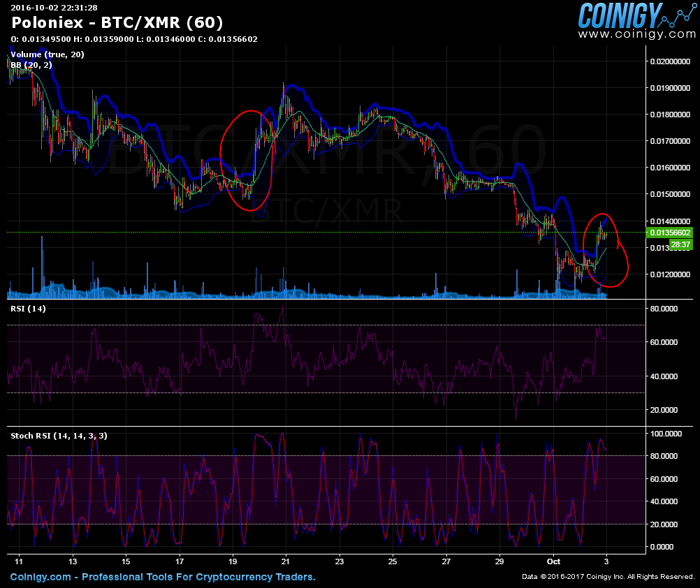The height and width of the screenshot is (588, 700).
Task: Click the '21' date label on time axis
Action: pyautogui.click(x=286, y=561)
